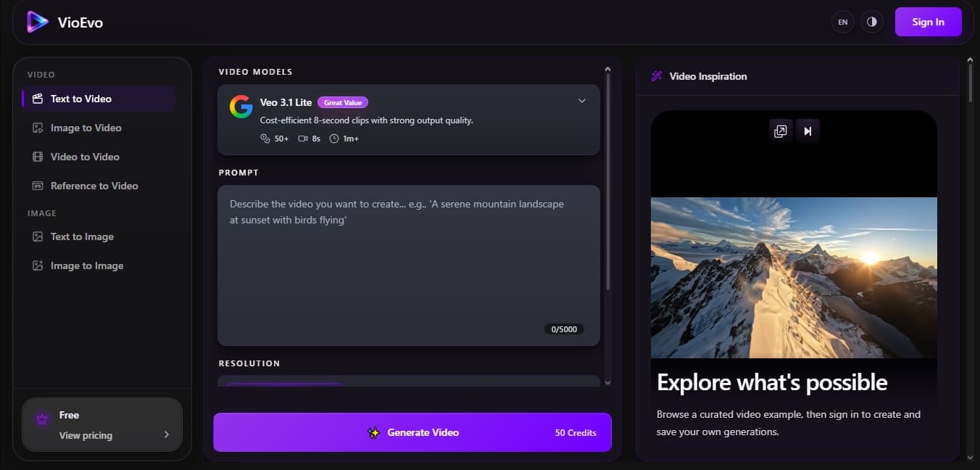Skip to next inspiration video
Image resolution: width=980 pixels, height=470 pixels.
[x=807, y=131]
